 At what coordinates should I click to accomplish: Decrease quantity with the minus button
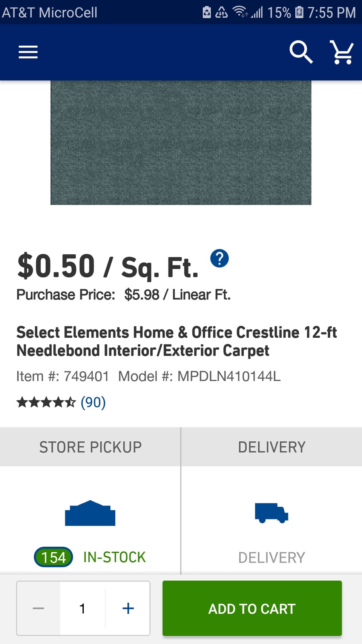coord(38,608)
